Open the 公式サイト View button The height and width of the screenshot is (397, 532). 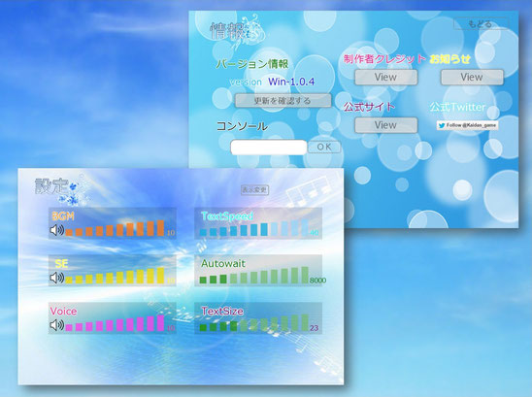coord(385,125)
